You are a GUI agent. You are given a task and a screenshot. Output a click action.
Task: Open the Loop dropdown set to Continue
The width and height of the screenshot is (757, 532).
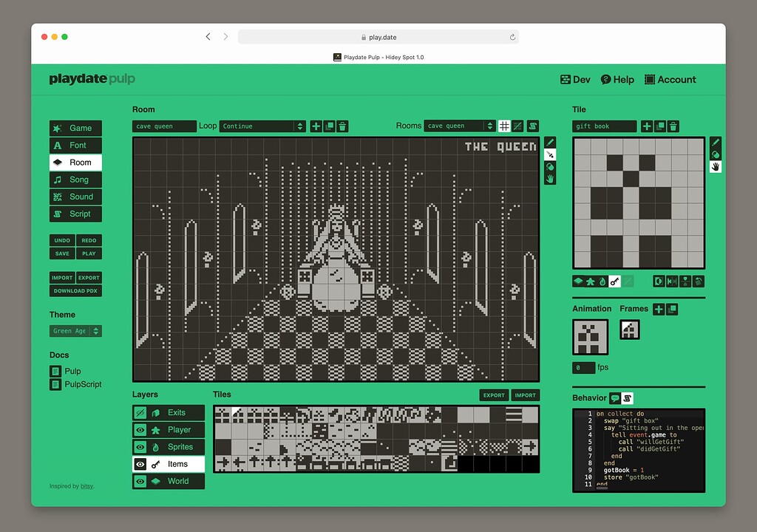point(262,126)
